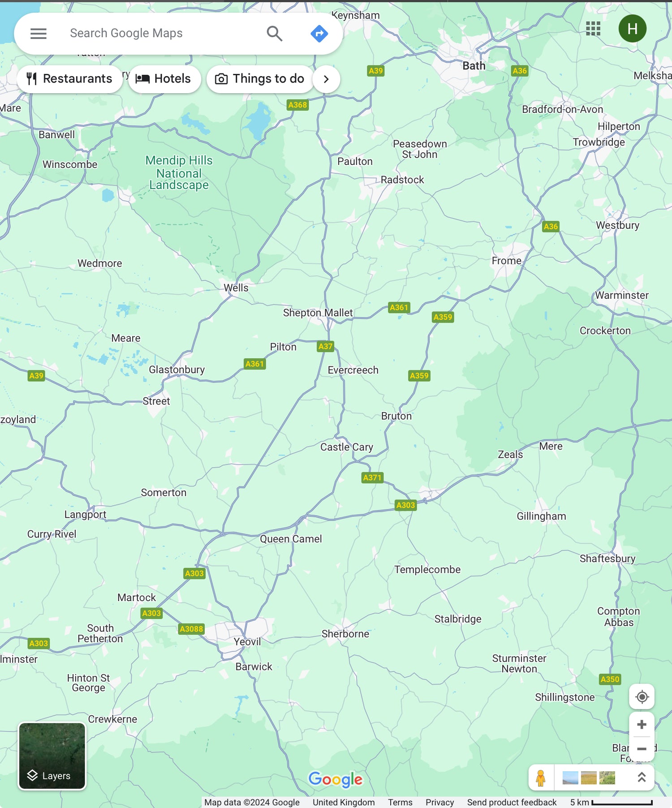Open the Google account avatar H
The image size is (672, 808).
632,29
